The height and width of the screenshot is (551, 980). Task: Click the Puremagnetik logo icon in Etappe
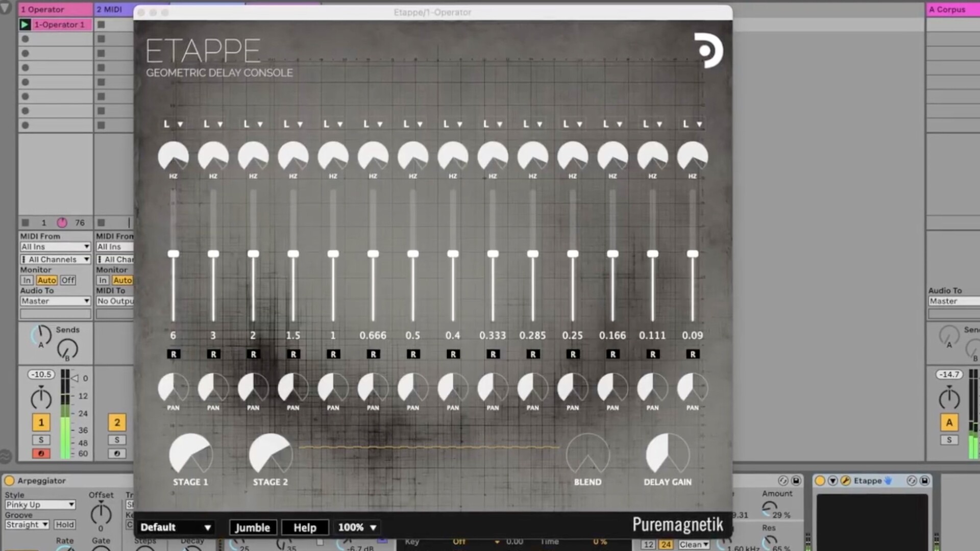click(x=709, y=50)
